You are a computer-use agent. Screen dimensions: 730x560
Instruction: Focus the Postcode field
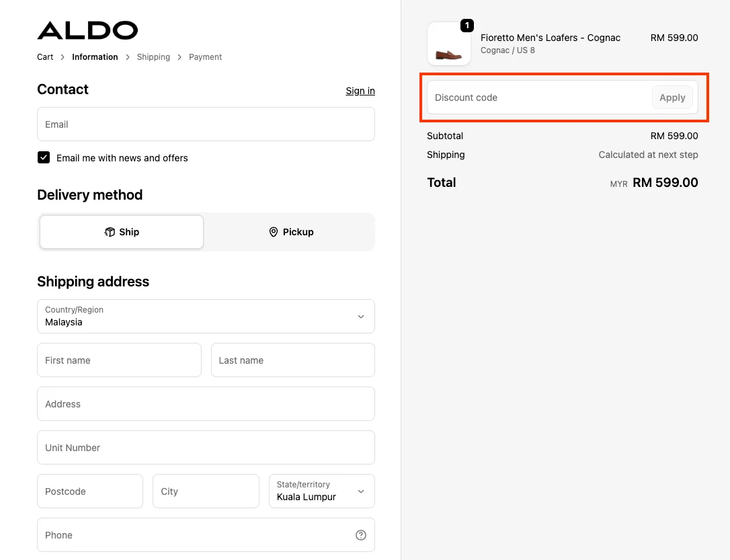point(90,491)
